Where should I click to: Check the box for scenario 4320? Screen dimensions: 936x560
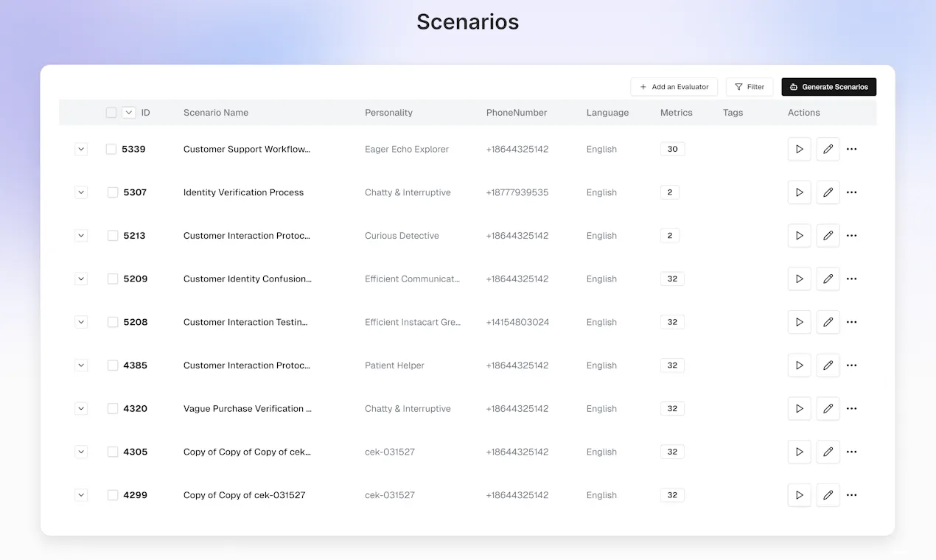coord(113,408)
